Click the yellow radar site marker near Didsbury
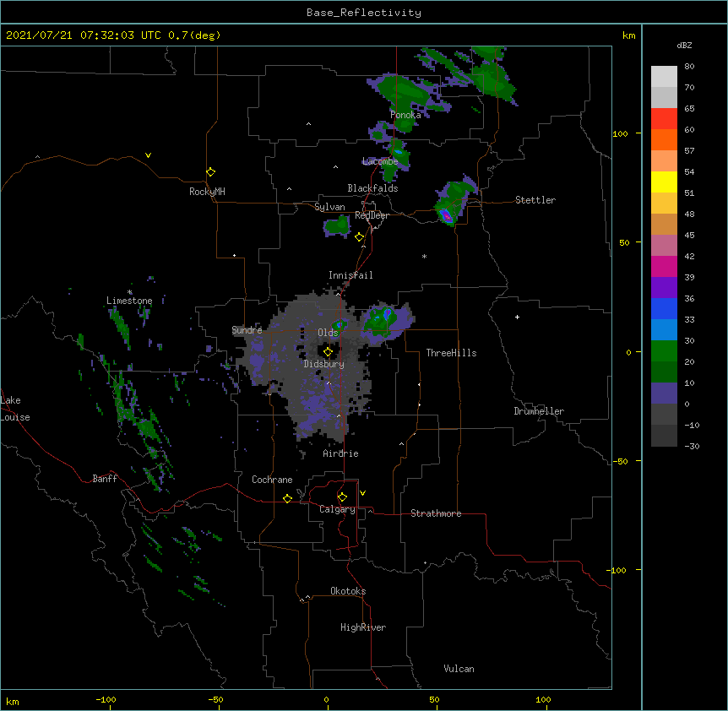Image resolution: width=728 pixels, height=711 pixels. point(328,352)
